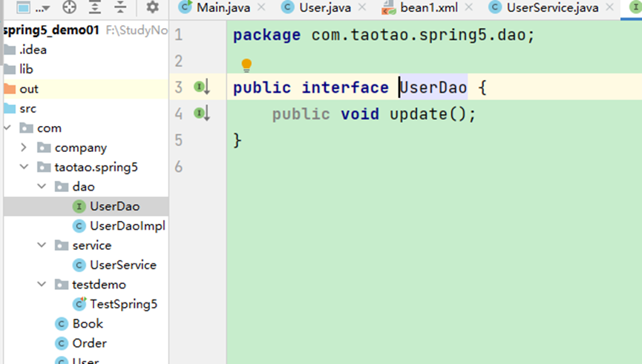Click the implementations gutter icon on line 4
Viewport: 642px width, 364px height.
(x=202, y=114)
